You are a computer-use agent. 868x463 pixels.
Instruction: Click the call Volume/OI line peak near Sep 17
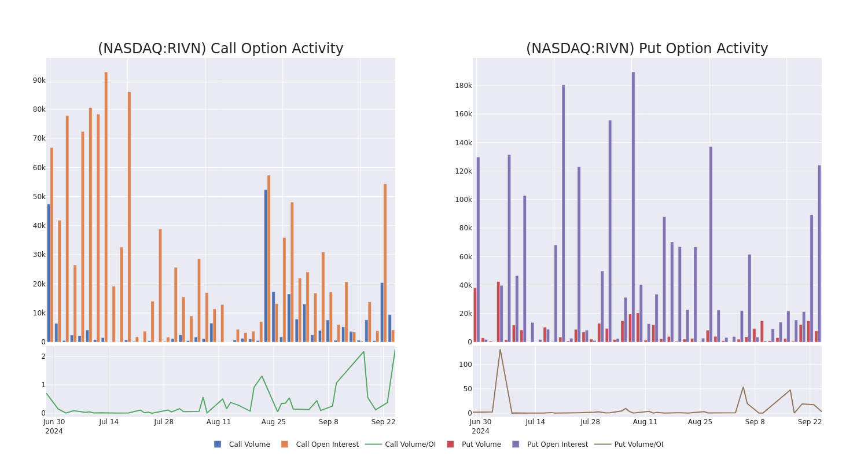[x=363, y=352]
